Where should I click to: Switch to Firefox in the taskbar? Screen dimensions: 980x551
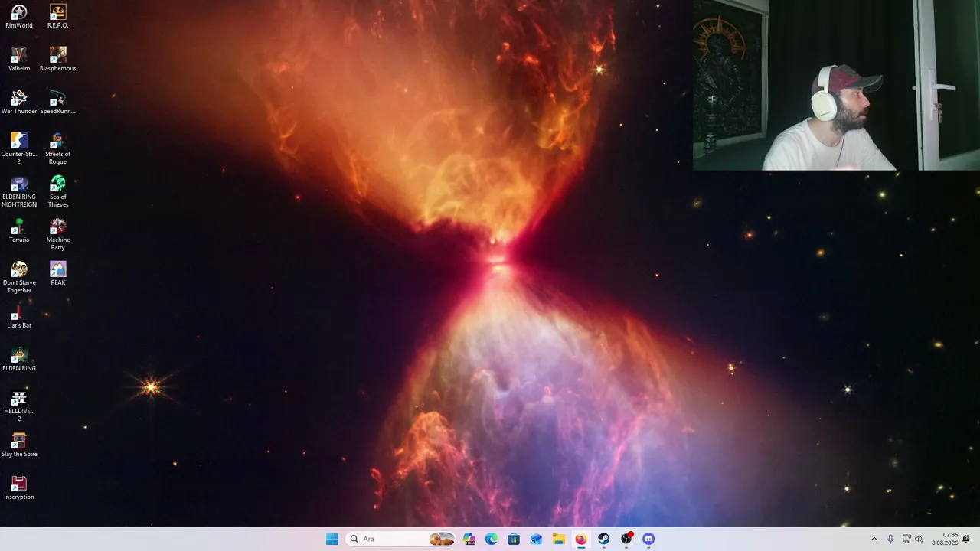tap(581, 539)
